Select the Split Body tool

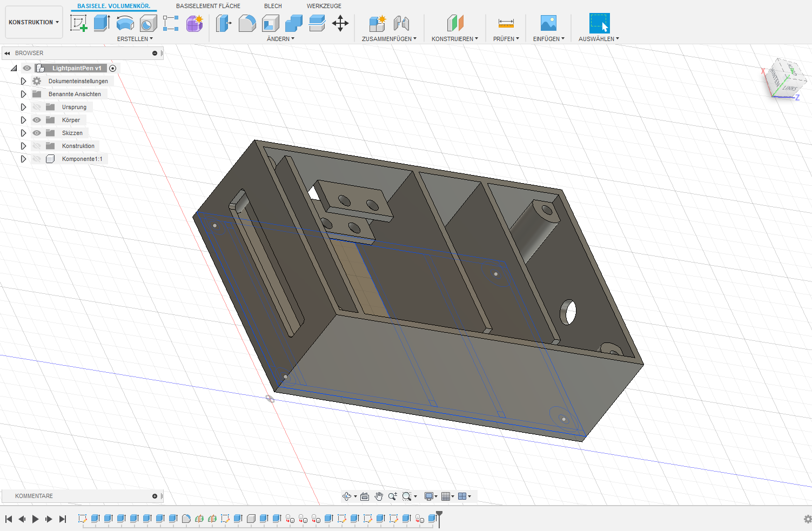[317, 23]
